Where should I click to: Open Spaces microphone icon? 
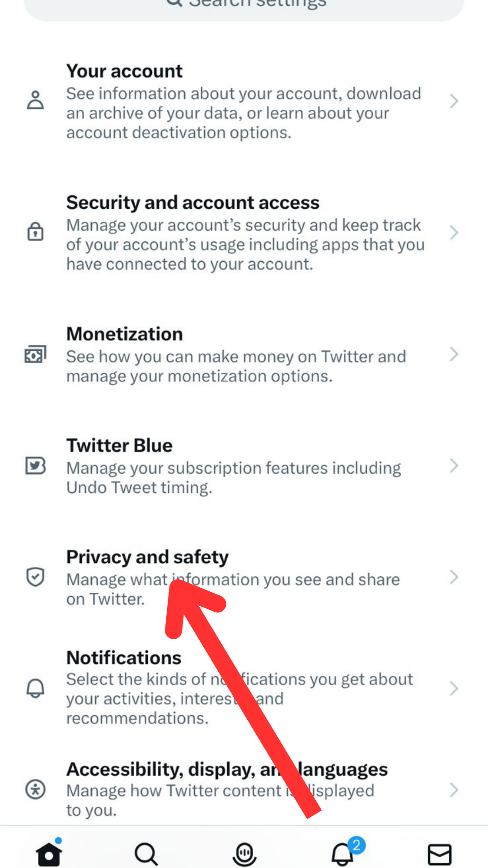coord(244,854)
